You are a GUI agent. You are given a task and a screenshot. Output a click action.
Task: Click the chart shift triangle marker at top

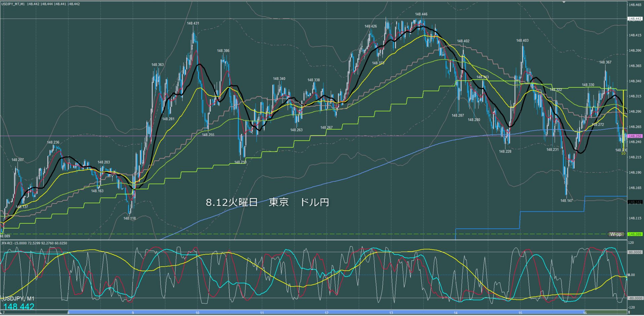(x=564, y=2)
